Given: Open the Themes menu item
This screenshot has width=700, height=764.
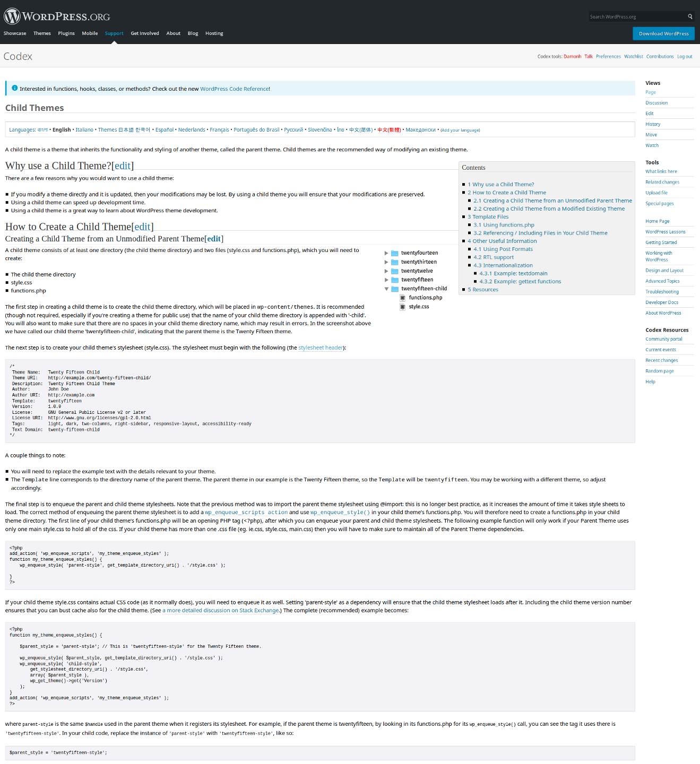Looking at the screenshot, I should 42,33.
